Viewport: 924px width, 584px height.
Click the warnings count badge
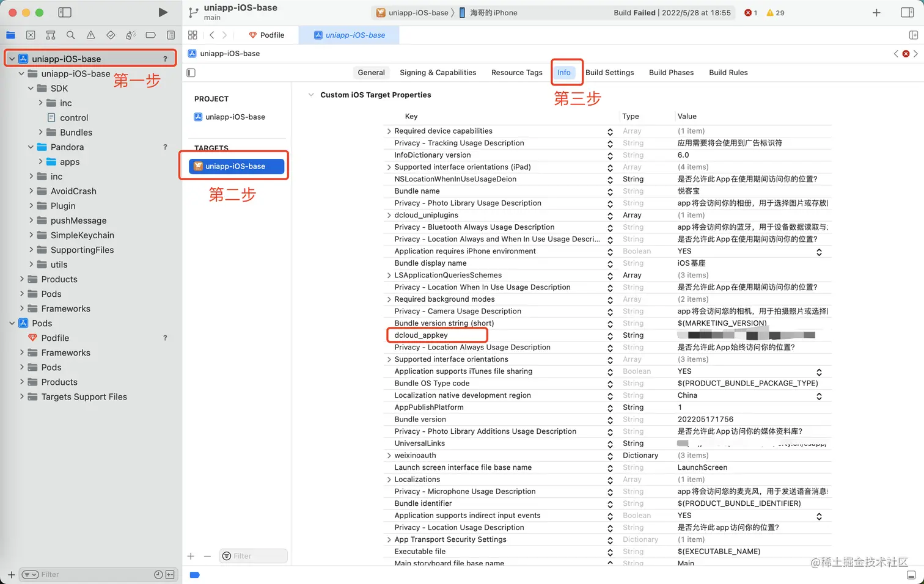pyautogui.click(x=771, y=12)
